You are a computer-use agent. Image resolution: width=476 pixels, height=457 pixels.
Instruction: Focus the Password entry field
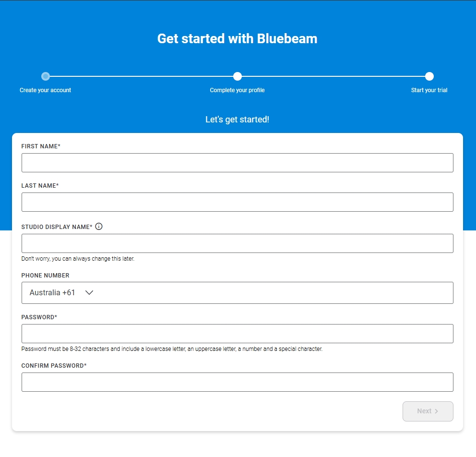[x=237, y=333]
